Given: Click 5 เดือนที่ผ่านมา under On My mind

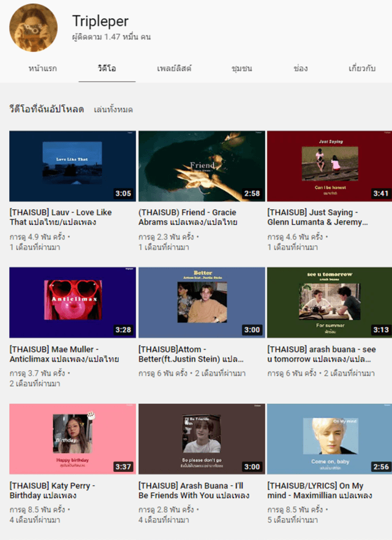Looking at the screenshot, I should [x=293, y=520].
